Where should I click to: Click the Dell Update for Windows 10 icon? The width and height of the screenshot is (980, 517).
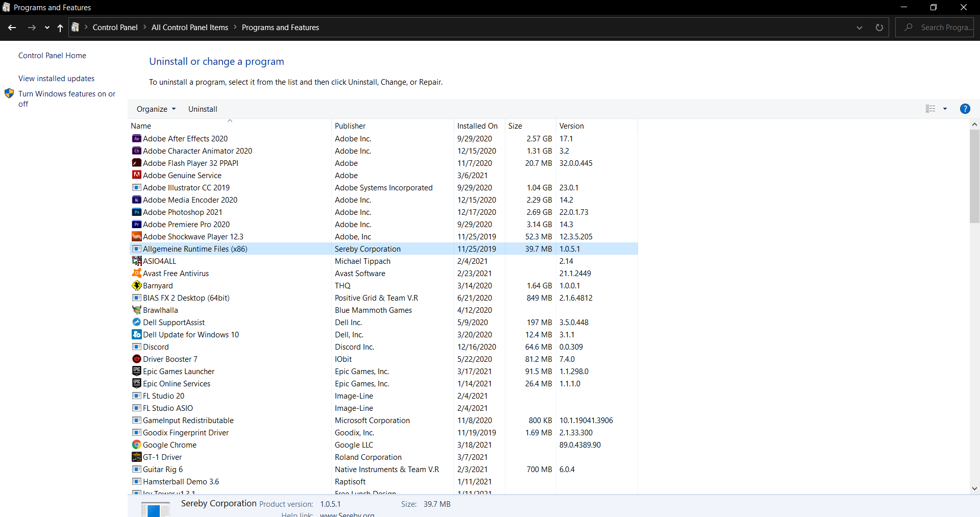tap(136, 334)
